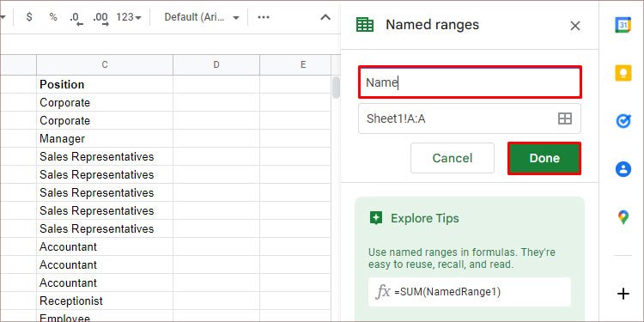Click the plus icon to get add-ons
This screenshot has height=322, width=644.
pyautogui.click(x=623, y=294)
